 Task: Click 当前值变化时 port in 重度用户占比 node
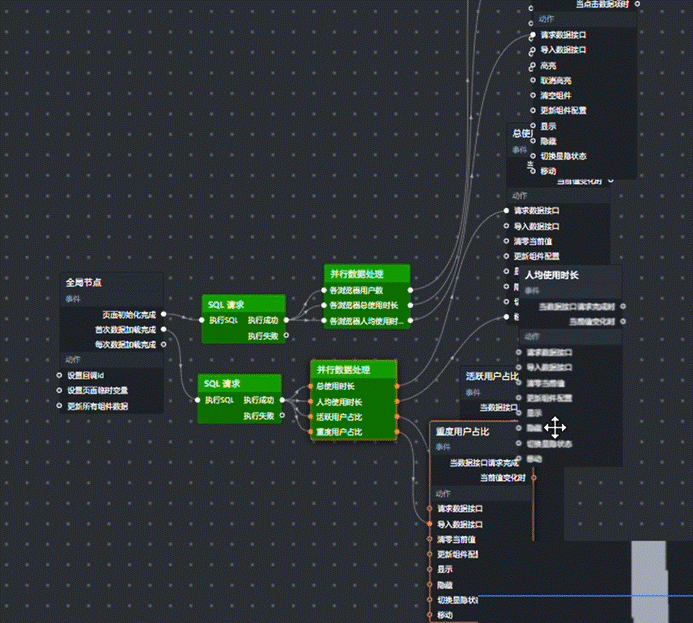point(533,478)
